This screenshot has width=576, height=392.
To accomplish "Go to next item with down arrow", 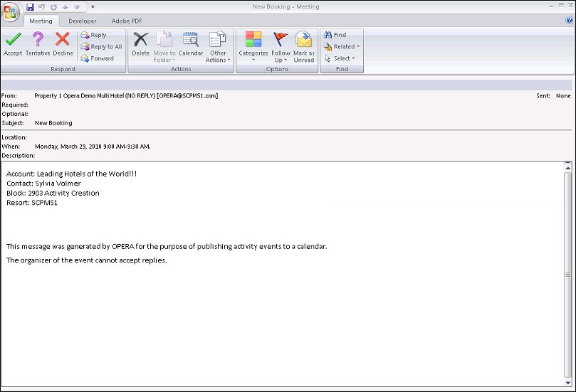I will click(x=77, y=7).
